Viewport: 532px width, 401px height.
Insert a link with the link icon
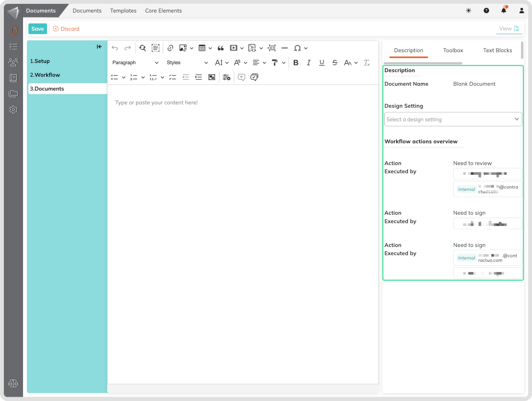click(x=170, y=48)
